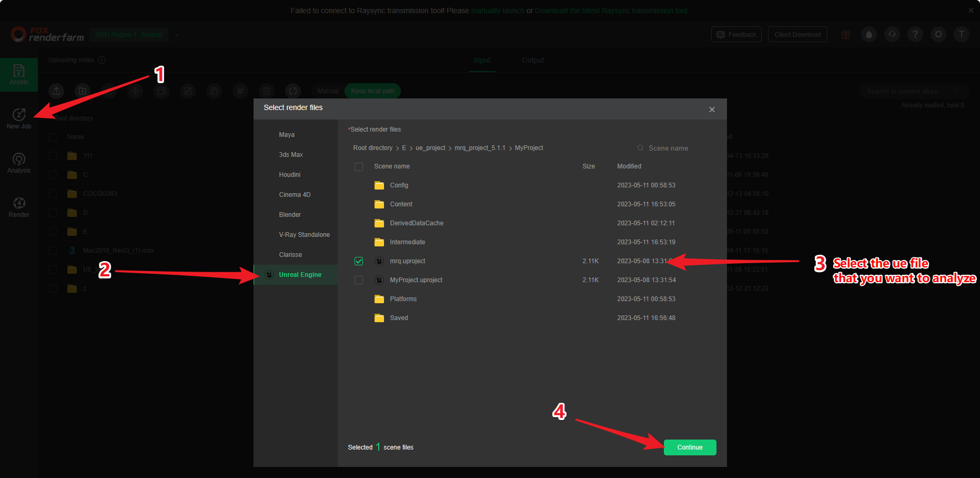Open settings with the gear icon
Image resolution: width=980 pixels, height=478 pixels.
pos(938,35)
